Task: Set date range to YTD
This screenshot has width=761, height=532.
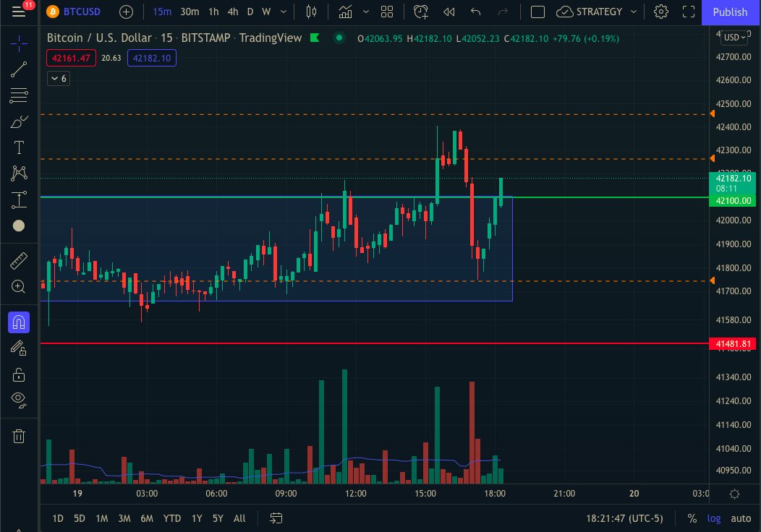Action: pos(172,518)
